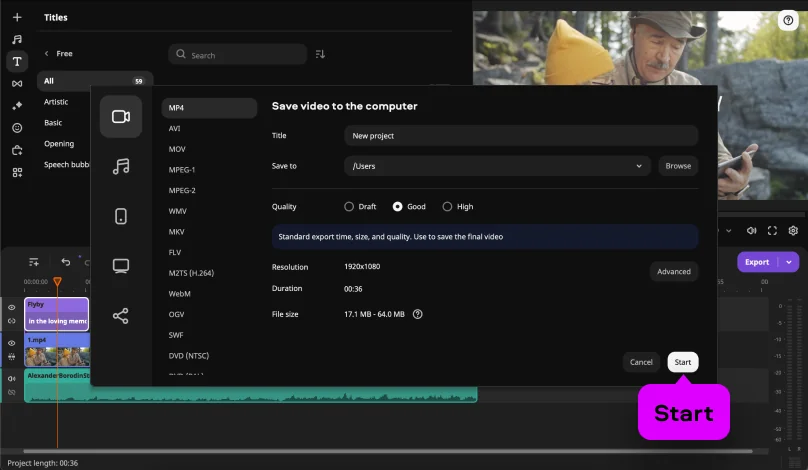Screen dimensions: 808x470
Task: Open the Stickers smiley icon in sidebar
Action: tap(17, 128)
